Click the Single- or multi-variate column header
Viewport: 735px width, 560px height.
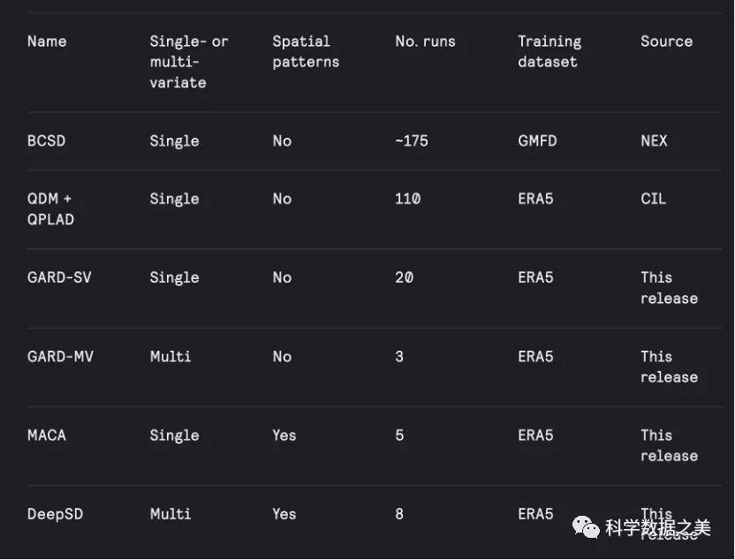[188, 62]
